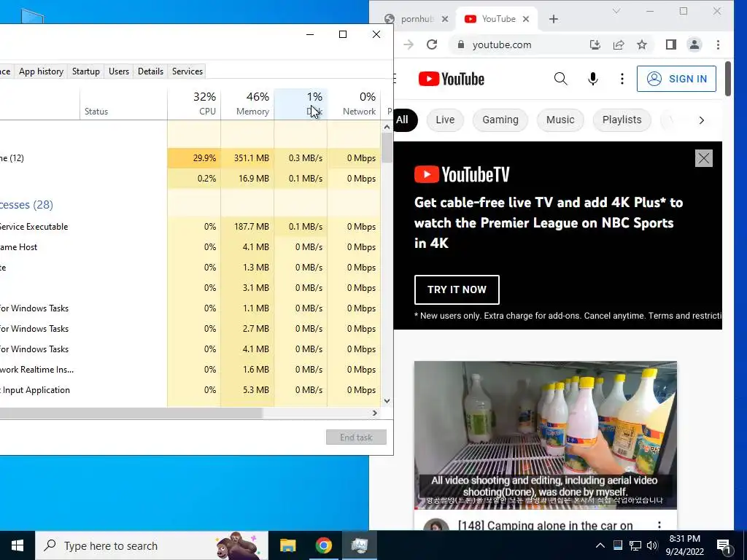Open Chrome tab search chevron
Screen dimensions: 747x560
pyautogui.click(x=616, y=11)
